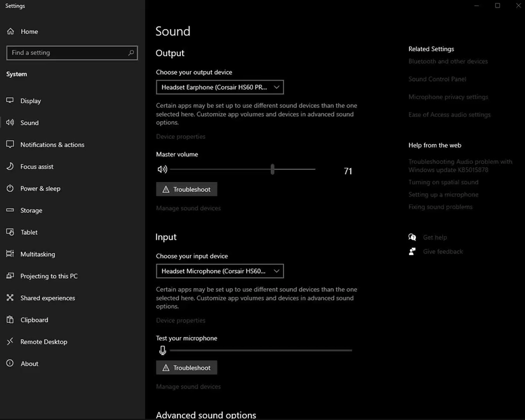This screenshot has height=420, width=525.
Task: Open Shared experiences settings page
Action: [x=47, y=298]
